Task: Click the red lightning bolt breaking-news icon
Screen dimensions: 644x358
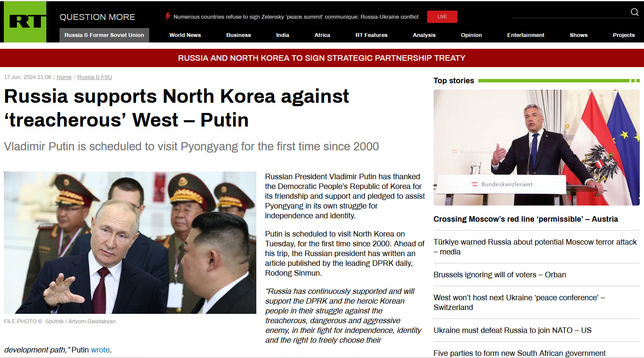Action: [168, 17]
